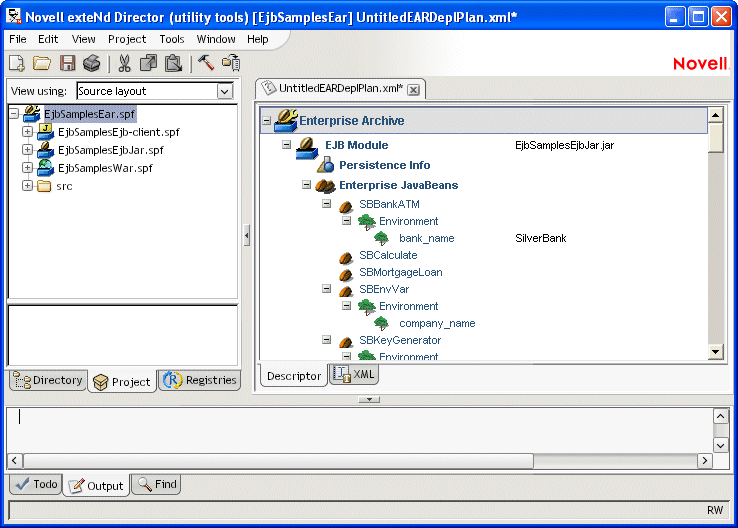
Task: Click the SBCalculate bean icon
Action: point(346,257)
